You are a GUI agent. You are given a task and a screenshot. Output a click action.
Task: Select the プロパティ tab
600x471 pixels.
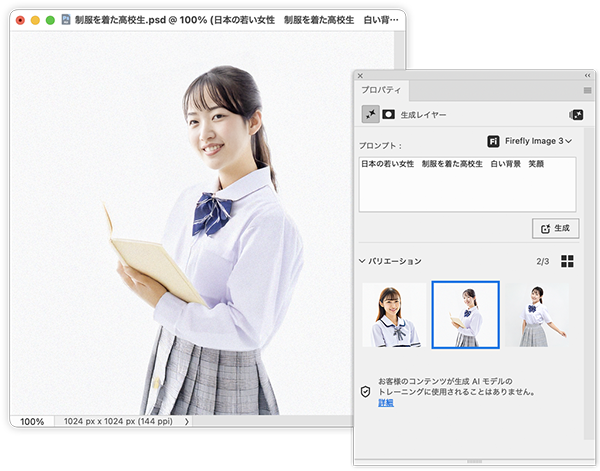pyautogui.click(x=381, y=90)
